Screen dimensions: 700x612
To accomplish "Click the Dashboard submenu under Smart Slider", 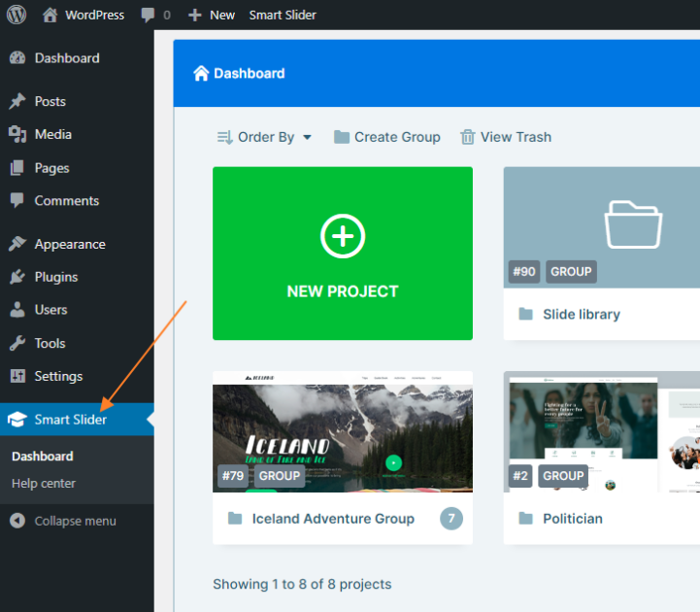I will 43,457.
